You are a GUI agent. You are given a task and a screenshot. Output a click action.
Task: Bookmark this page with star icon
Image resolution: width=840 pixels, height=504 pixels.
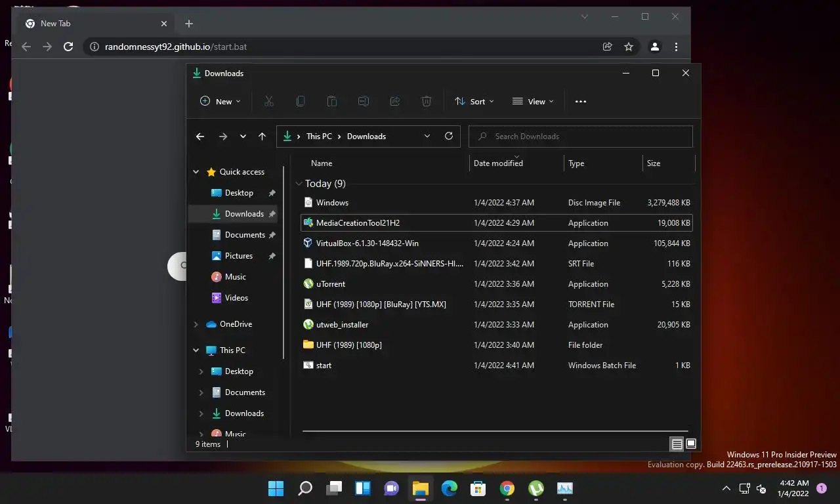[x=629, y=47]
